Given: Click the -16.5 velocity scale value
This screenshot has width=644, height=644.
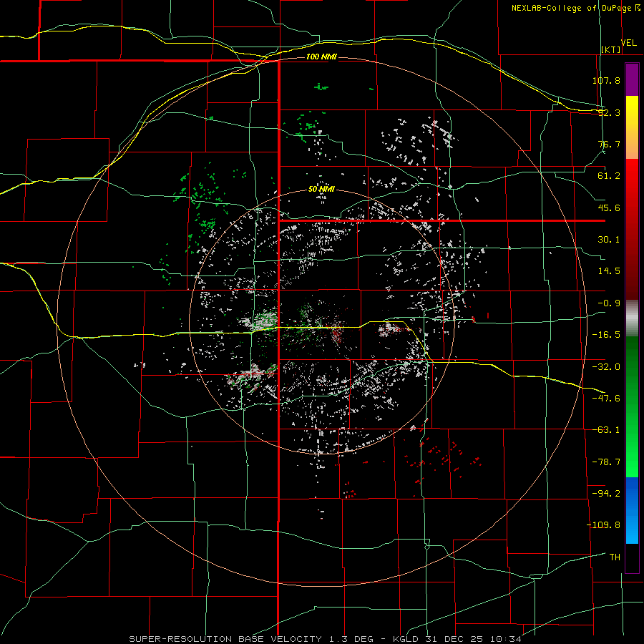Looking at the screenshot, I should click(x=606, y=335).
